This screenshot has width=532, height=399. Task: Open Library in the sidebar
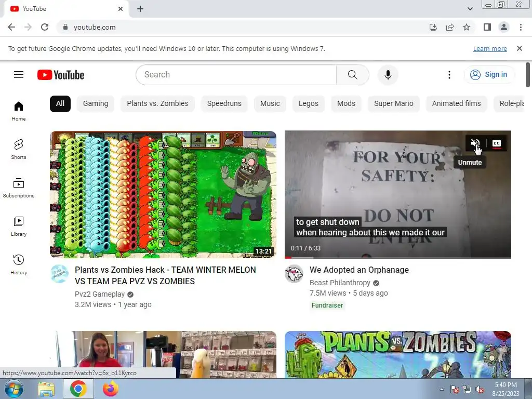pos(19,227)
